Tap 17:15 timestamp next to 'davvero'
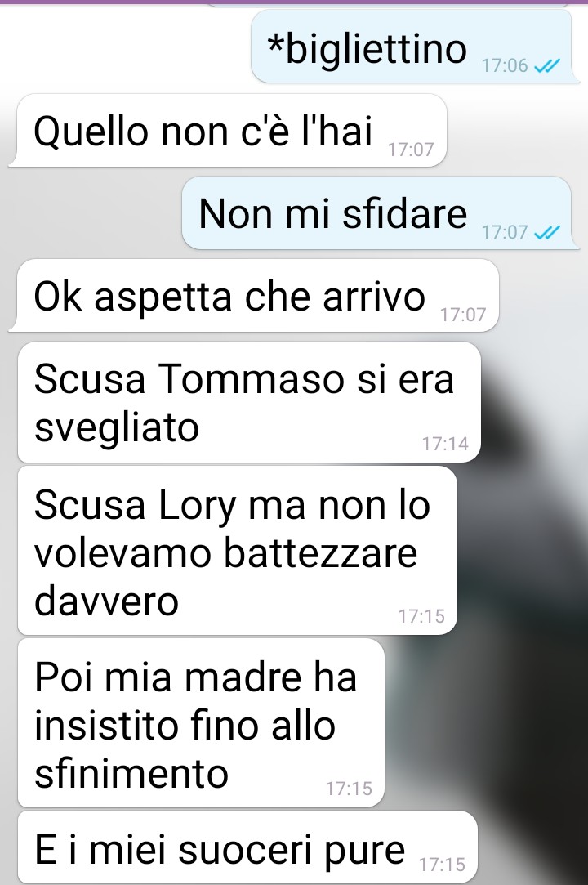This screenshot has height=885, width=588. (x=421, y=616)
